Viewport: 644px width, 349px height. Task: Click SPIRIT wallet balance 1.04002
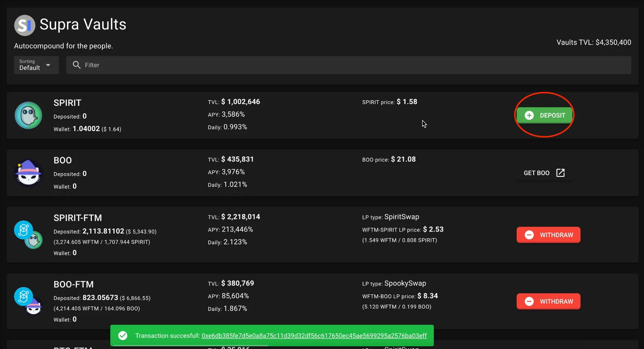(x=86, y=129)
